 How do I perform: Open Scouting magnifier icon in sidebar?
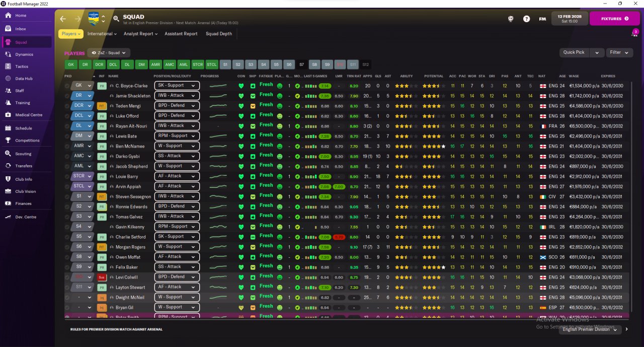pyautogui.click(x=8, y=154)
